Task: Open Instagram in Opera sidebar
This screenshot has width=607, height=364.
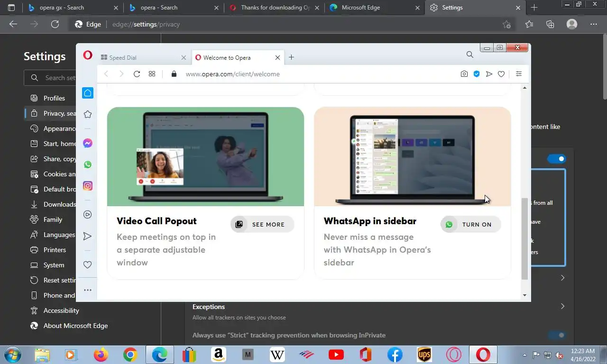Action: [x=88, y=186]
